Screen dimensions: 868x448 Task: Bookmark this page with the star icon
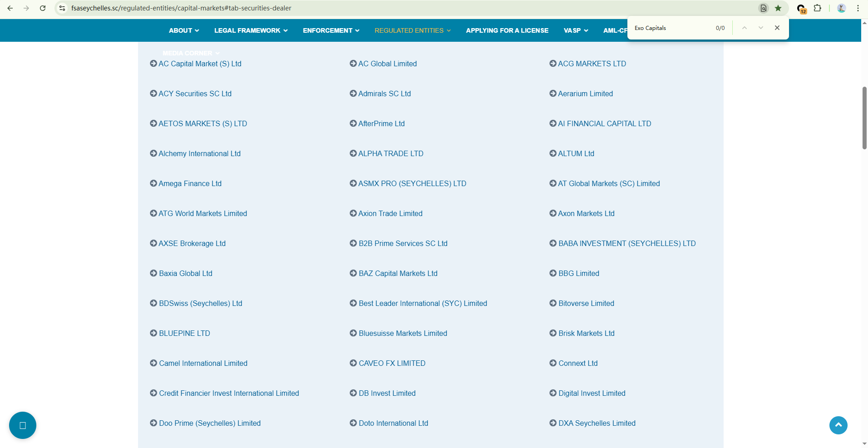pyautogui.click(x=778, y=8)
